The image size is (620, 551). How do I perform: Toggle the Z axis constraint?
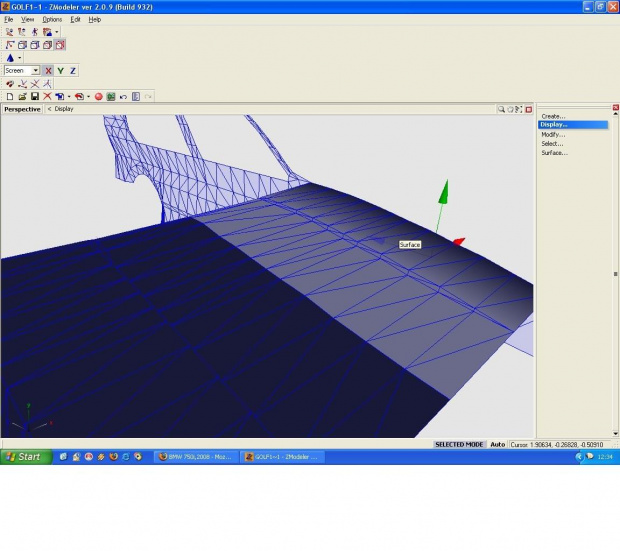tap(73, 71)
